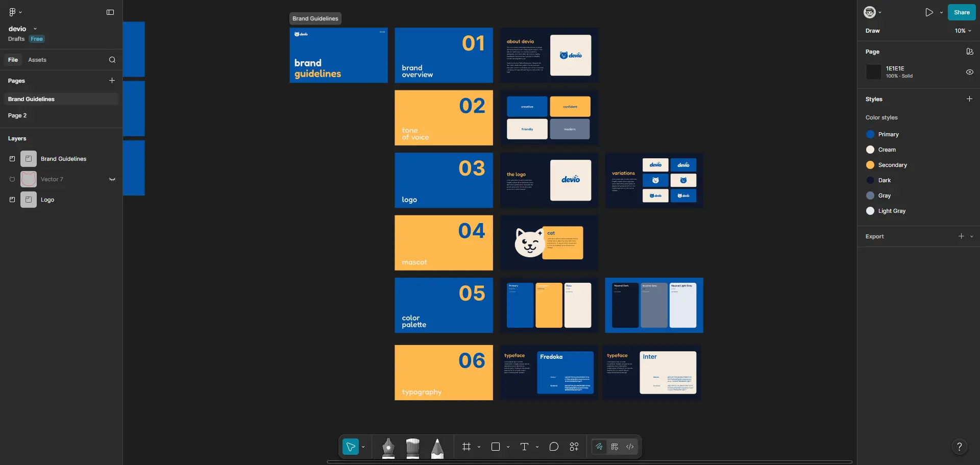The width and height of the screenshot is (980, 465).
Task: Select the Comment tool
Action: [x=554, y=447]
